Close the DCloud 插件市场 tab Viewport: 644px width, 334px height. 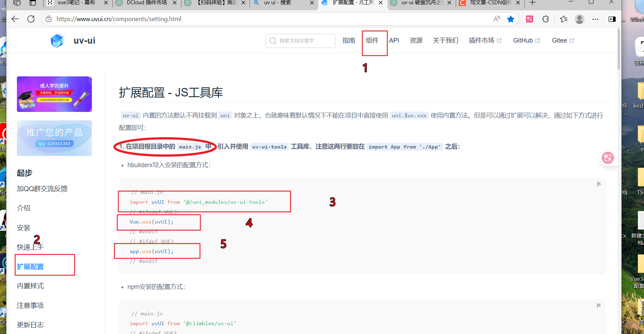click(x=175, y=3)
